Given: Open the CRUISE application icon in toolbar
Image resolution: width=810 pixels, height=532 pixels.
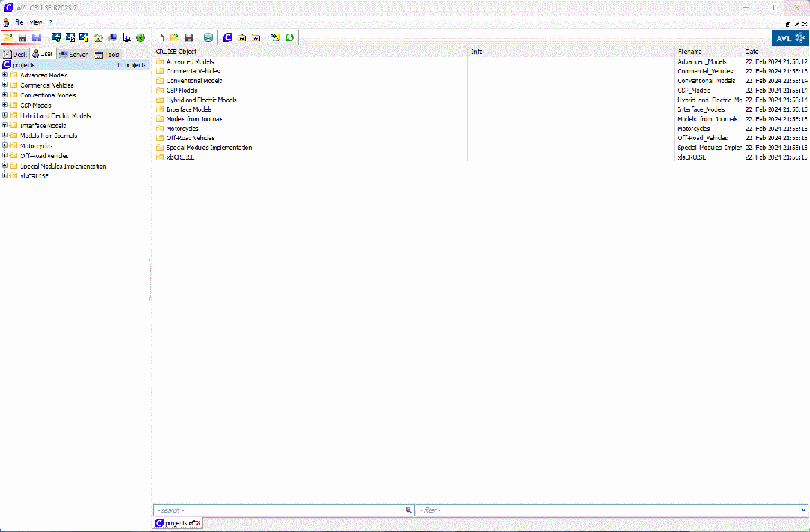Looking at the screenshot, I should tap(228, 37).
